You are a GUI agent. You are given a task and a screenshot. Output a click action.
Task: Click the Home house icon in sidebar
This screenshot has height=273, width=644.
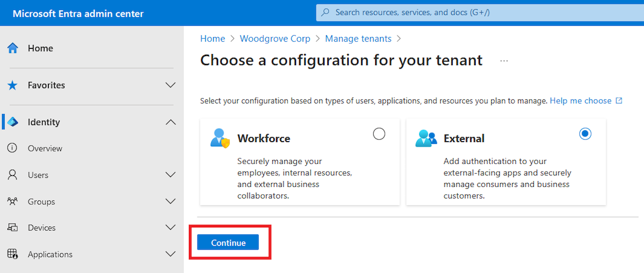pyautogui.click(x=13, y=48)
